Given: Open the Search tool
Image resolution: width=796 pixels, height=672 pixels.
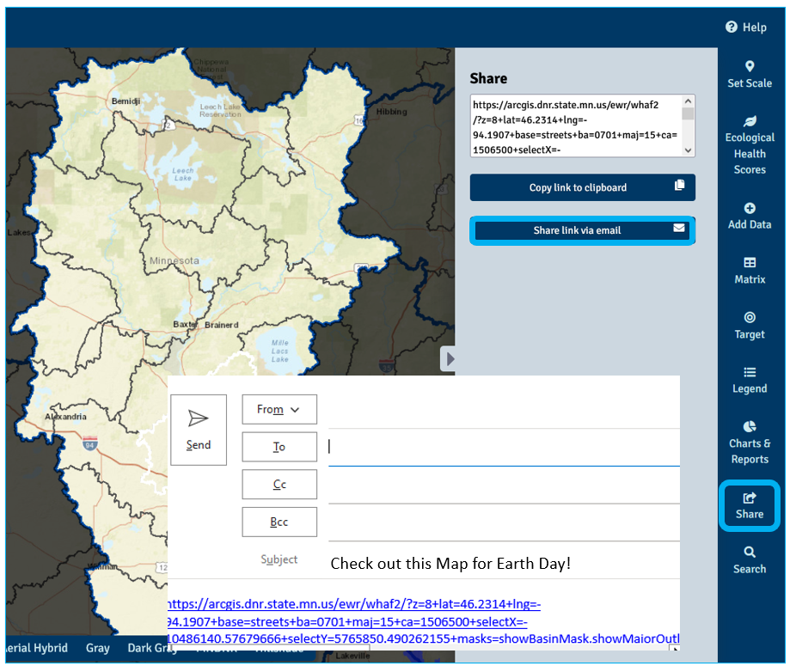Looking at the screenshot, I should 749,561.
